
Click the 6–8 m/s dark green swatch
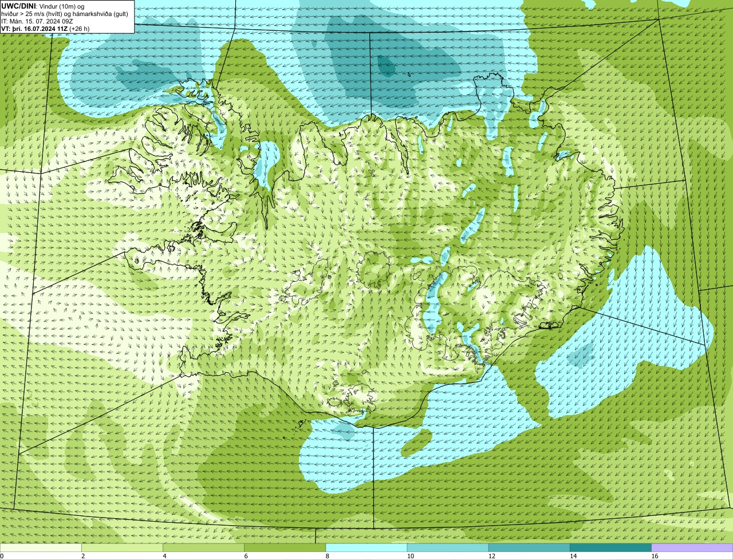coord(285,548)
